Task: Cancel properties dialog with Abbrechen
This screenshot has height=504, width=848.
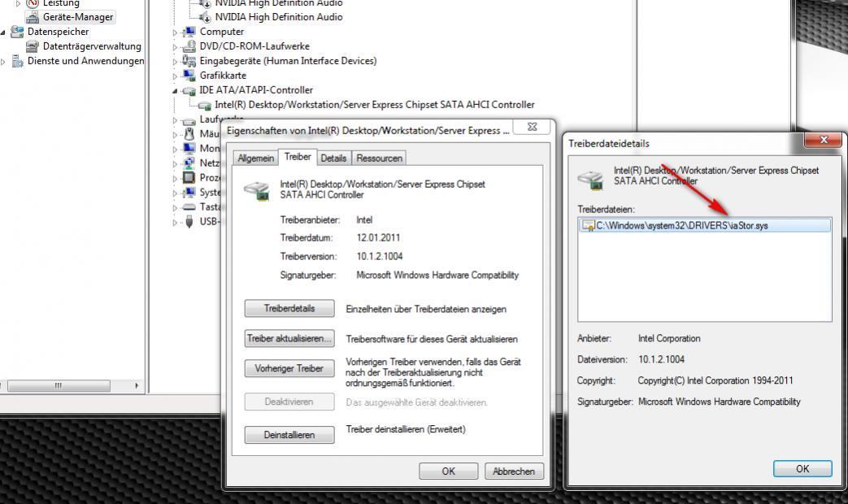Action: [514, 471]
